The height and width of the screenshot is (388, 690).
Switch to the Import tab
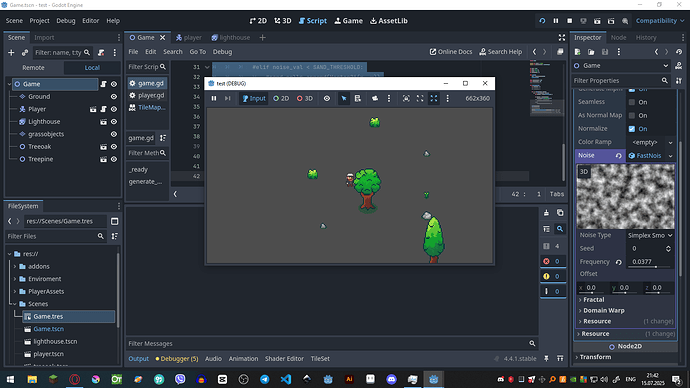[x=44, y=37]
